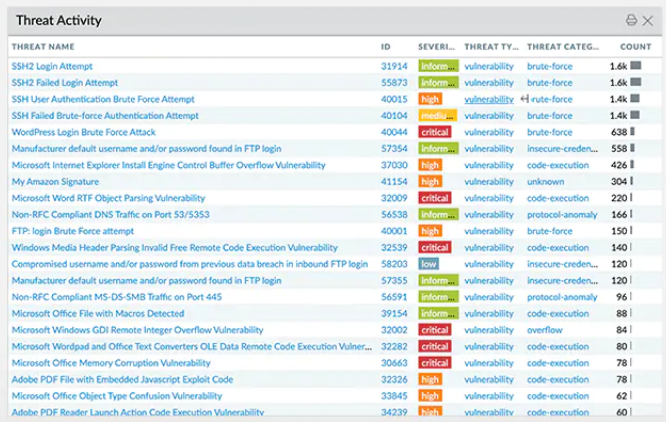Click threat ID 40015
This screenshot has height=422, width=666.
pyautogui.click(x=394, y=99)
